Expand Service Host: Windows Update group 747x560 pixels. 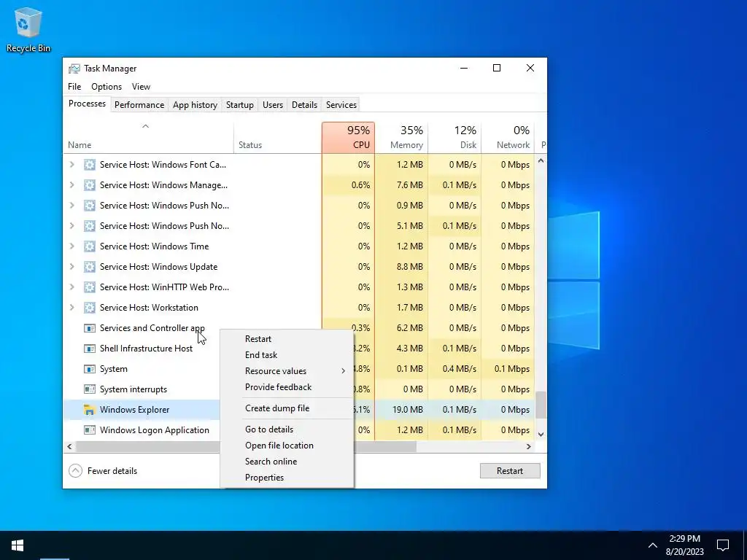(72, 267)
